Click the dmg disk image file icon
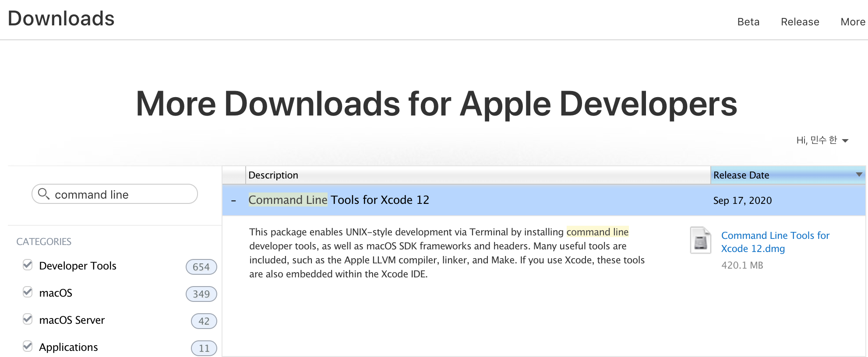Image resolution: width=868 pixels, height=357 pixels. 700,240
